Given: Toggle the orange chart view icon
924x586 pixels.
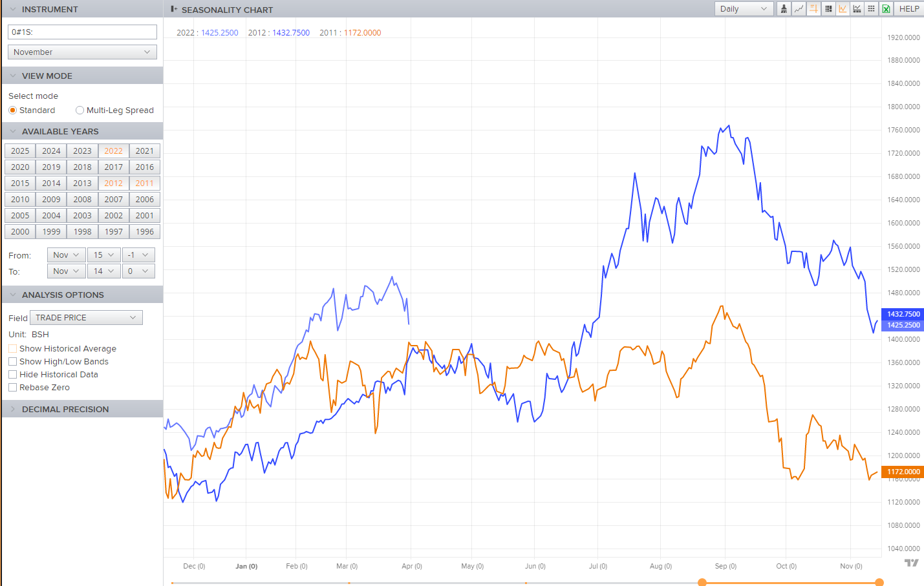Looking at the screenshot, I should [843, 9].
